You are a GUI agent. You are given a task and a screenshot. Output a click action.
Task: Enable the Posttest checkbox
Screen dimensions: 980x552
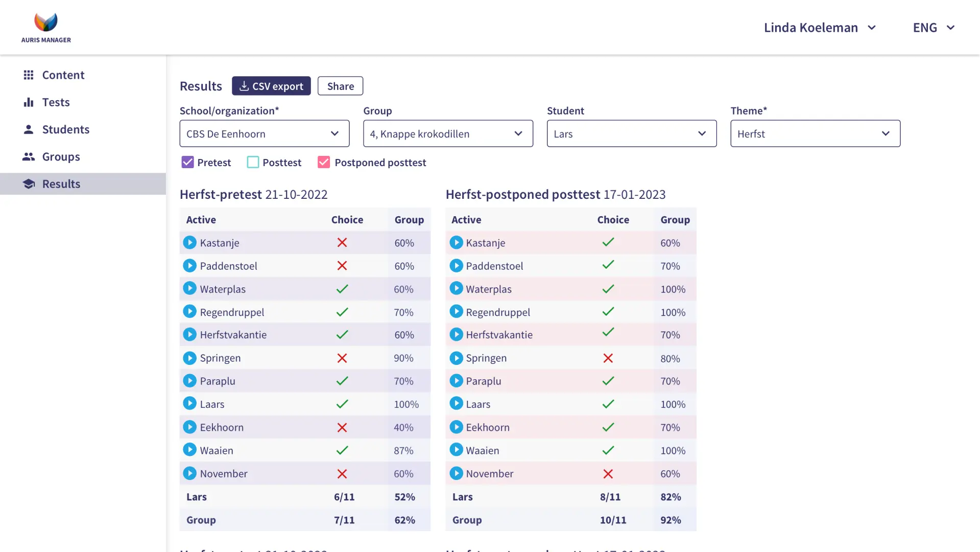(x=253, y=163)
